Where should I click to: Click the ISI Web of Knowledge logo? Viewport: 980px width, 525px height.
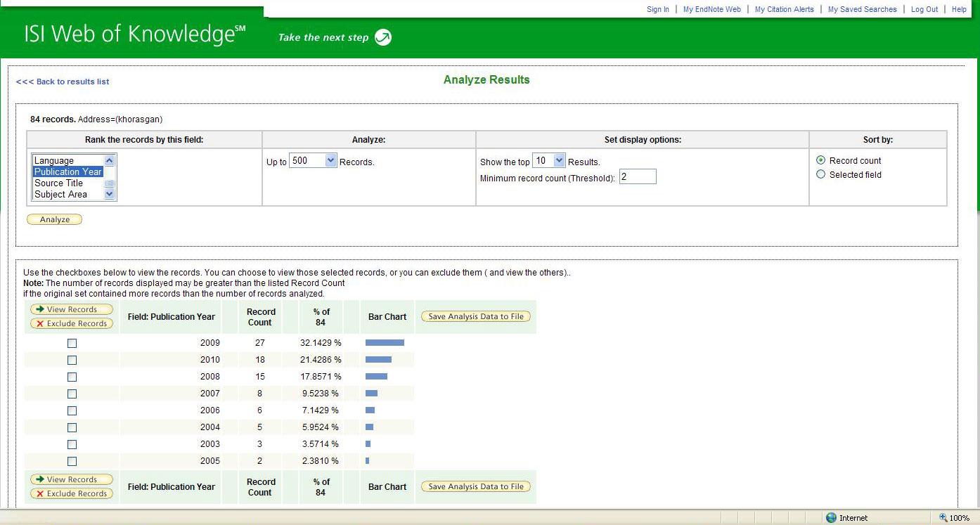[x=135, y=35]
